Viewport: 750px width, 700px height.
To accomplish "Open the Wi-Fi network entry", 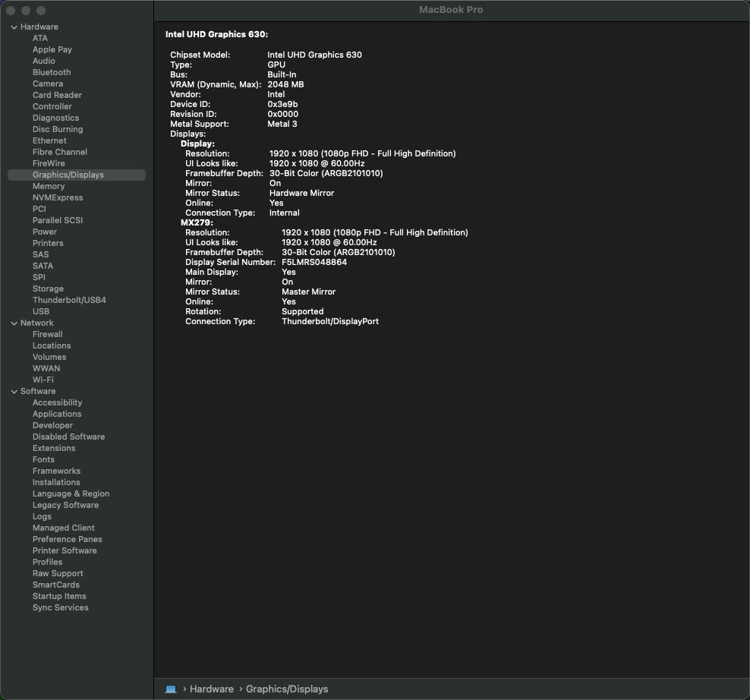I will (43, 380).
